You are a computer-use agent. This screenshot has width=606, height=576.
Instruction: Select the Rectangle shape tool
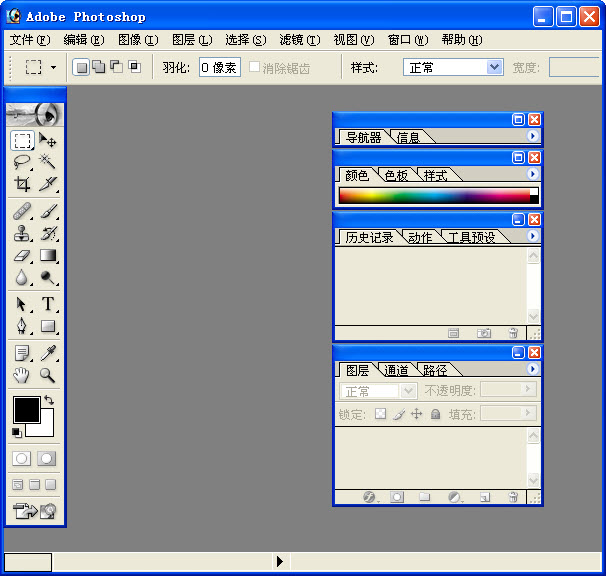click(48, 326)
